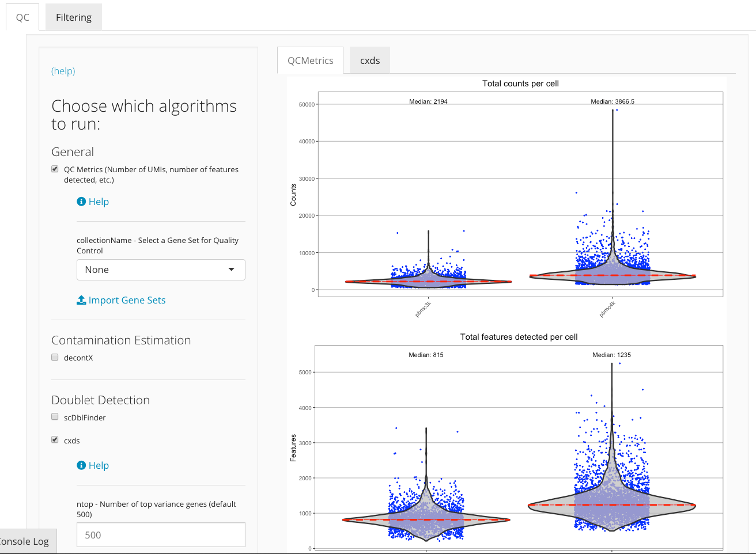Click the dropdown arrow next to None
The image size is (756, 554).
(x=232, y=270)
